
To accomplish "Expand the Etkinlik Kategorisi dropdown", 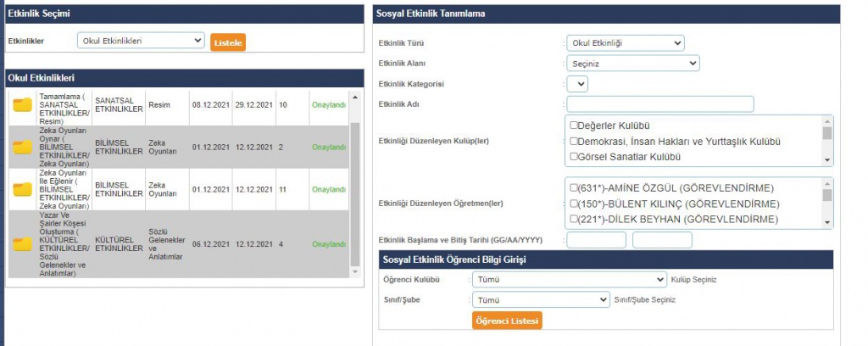I will 577,84.
